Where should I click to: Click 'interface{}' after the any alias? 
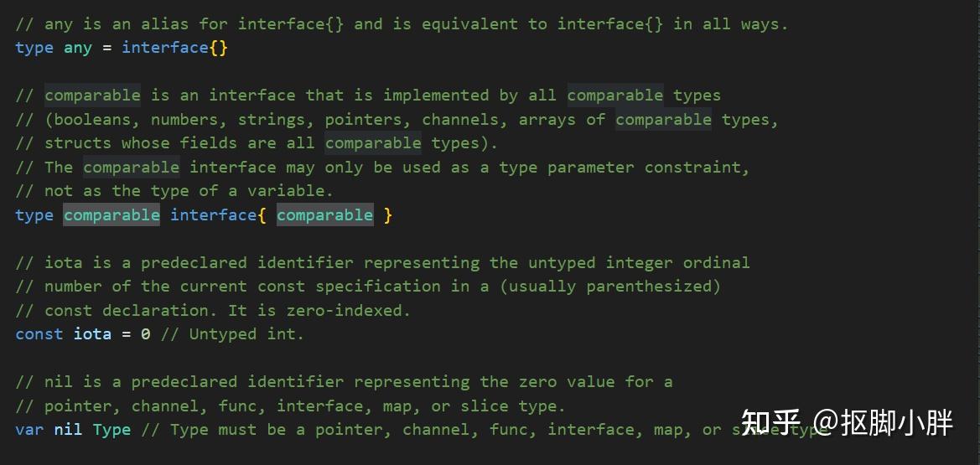pos(174,48)
